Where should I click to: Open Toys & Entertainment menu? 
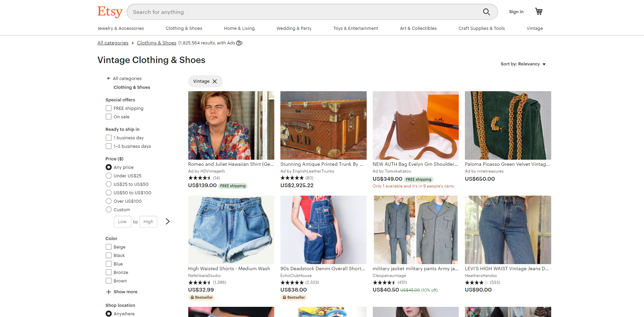pyautogui.click(x=356, y=28)
